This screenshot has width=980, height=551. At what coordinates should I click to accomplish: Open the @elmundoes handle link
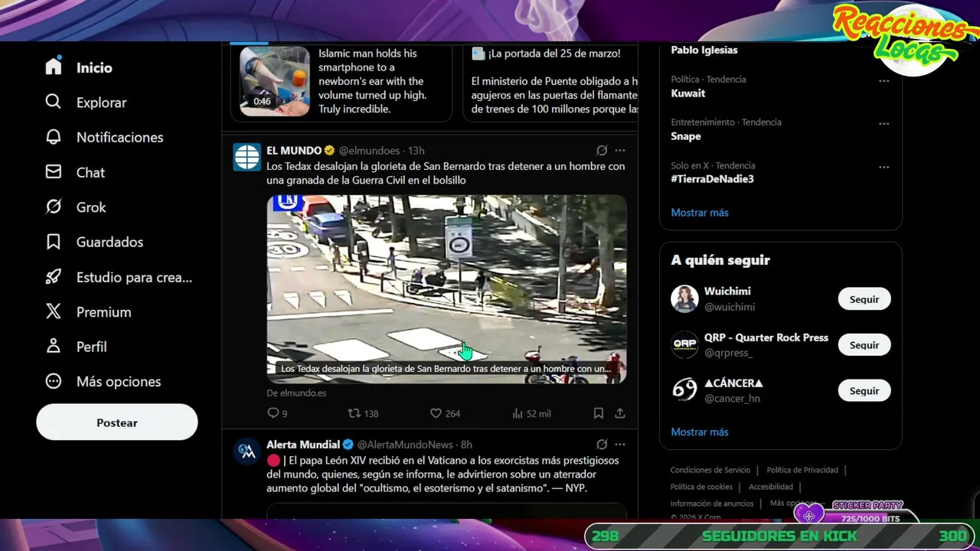tap(369, 151)
